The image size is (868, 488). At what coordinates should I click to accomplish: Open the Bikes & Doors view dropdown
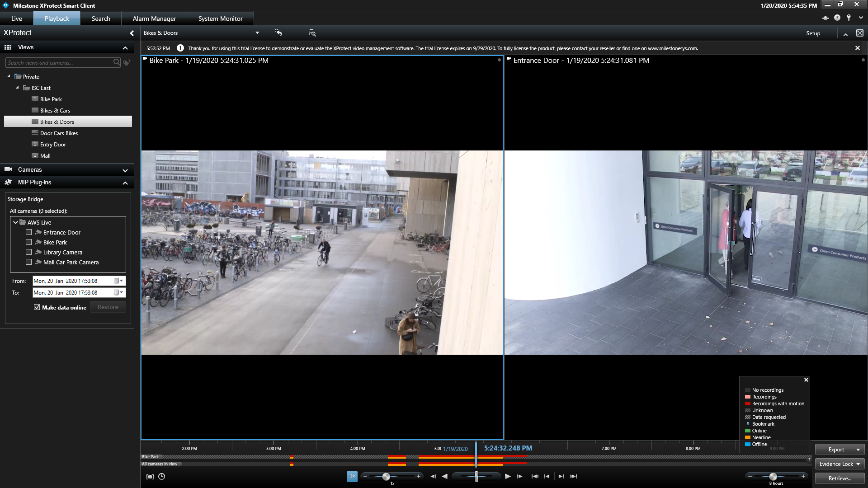coord(257,33)
